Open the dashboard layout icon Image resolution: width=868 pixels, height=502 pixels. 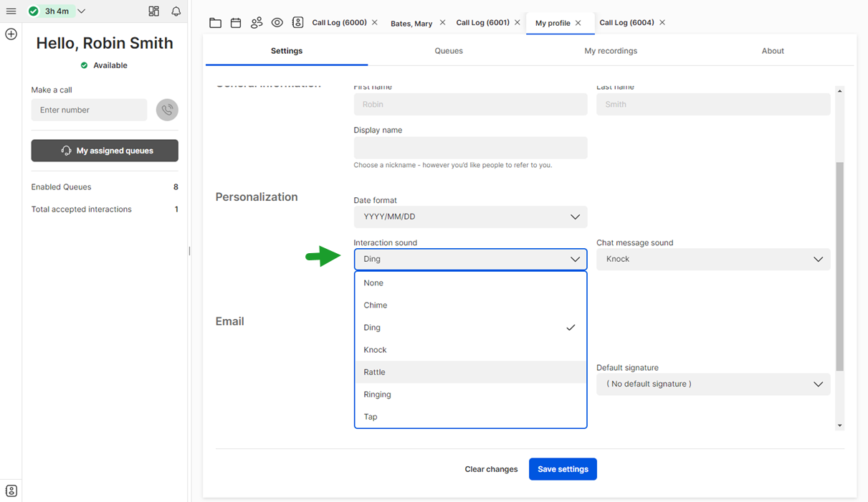click(153, 11)
